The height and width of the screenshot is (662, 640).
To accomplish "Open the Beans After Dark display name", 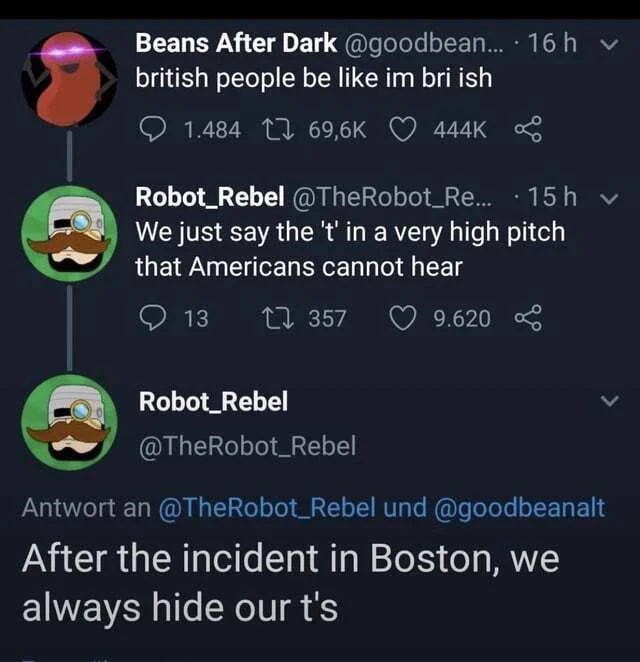I will 236,43.
